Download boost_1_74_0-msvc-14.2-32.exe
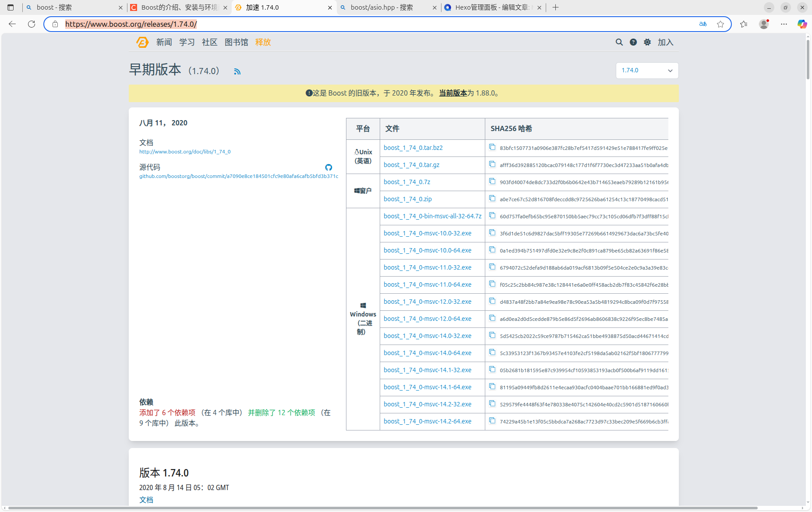Screen dimensions: 812x512 tap(427, 404)
